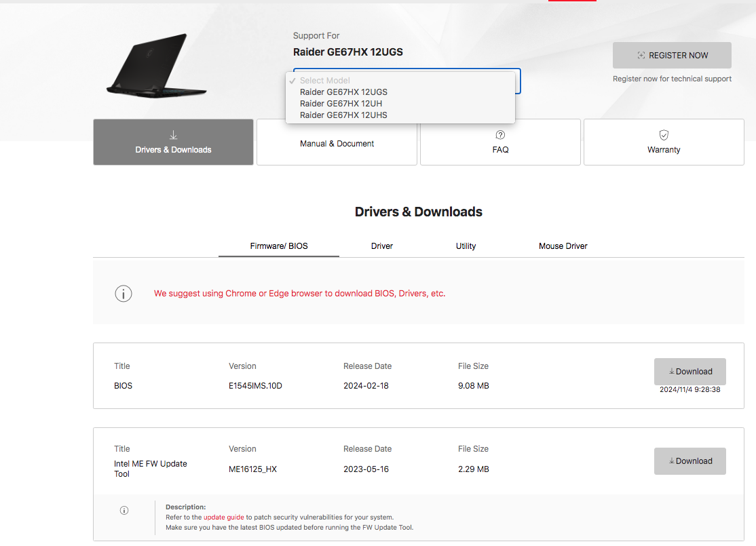The width and height of the screenshot is (756, 546).
Task: Click the 'Register now for technical support' text
Action: coord(672,79)
